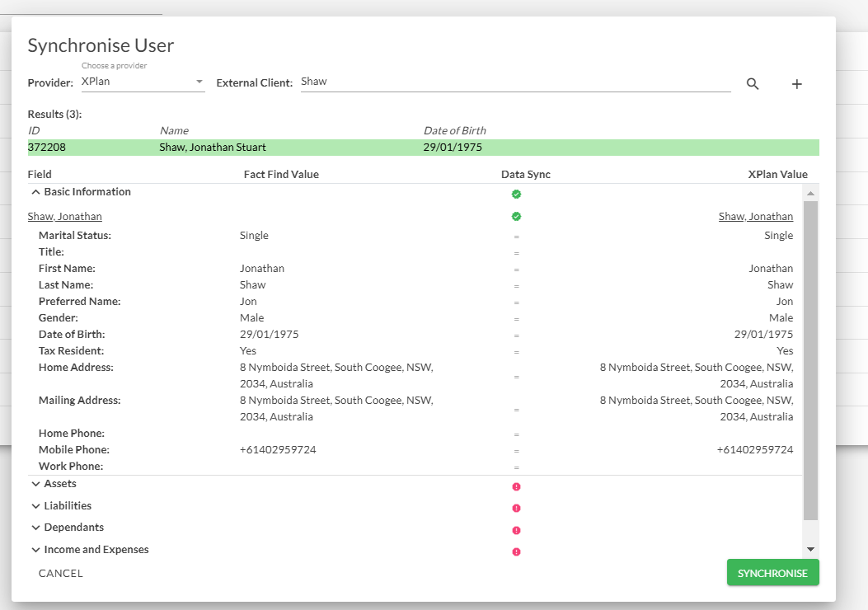Click the Preferred Name equals sync indicator
This screenshot has height=610, width=868.
[x=516, y=303]
